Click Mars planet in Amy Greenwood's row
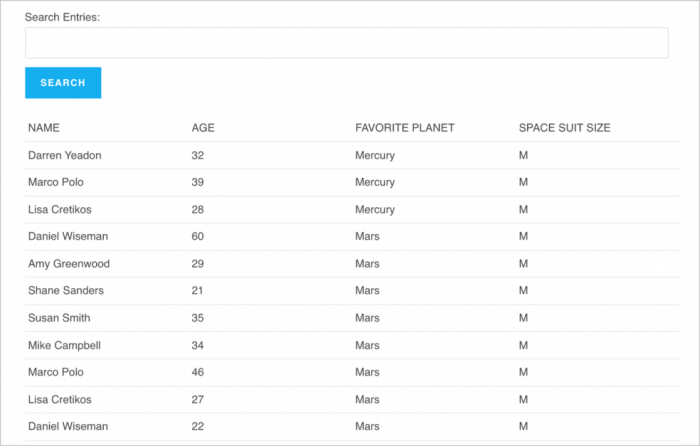The height and width of the screenshot is (446, 700). pyautogui.click(x=367, y=264)
